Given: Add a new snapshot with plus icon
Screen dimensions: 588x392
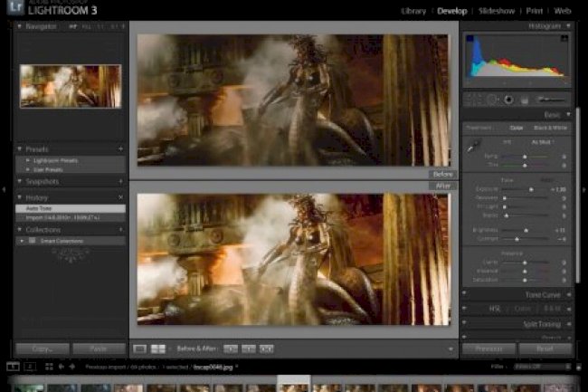Looking at the screenshot, I should pos(120,181).
